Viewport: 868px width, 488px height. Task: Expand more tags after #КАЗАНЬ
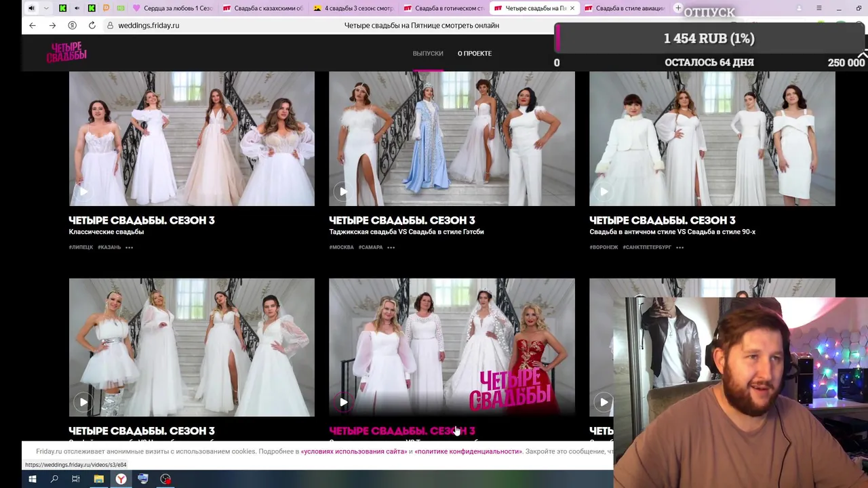[130, 247]
